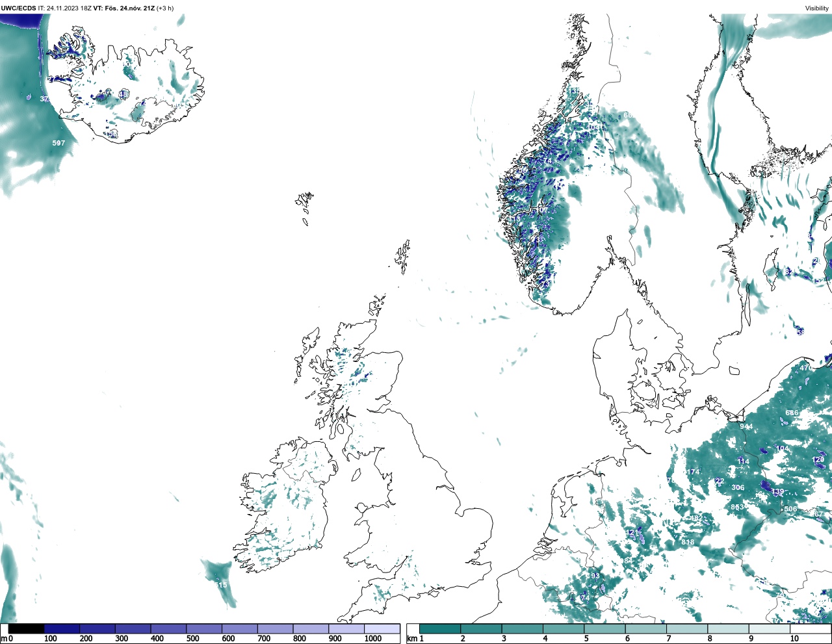Click the '944' visibility value on map

click(746, 426)
